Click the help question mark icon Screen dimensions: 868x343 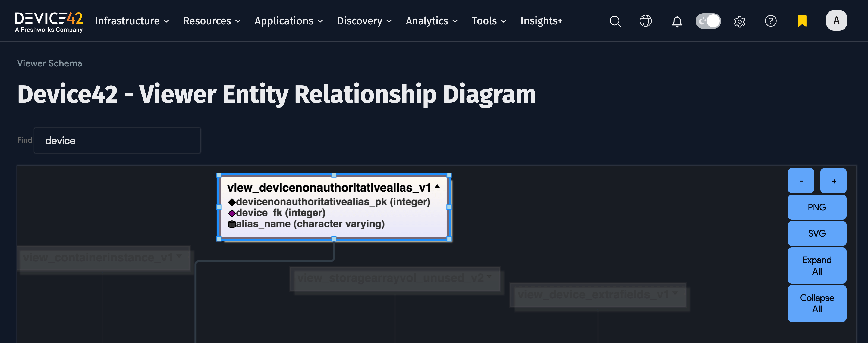[x=770, y=21]
